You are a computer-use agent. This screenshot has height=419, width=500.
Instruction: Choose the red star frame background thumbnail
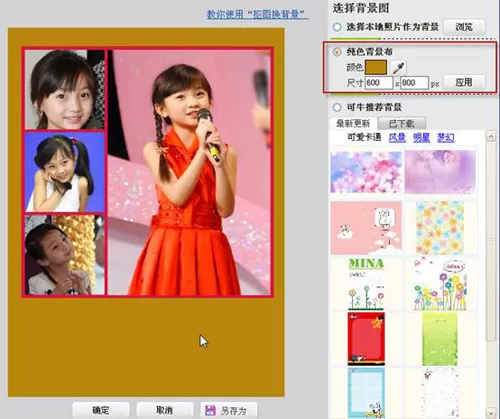click(x=366, y=339)
